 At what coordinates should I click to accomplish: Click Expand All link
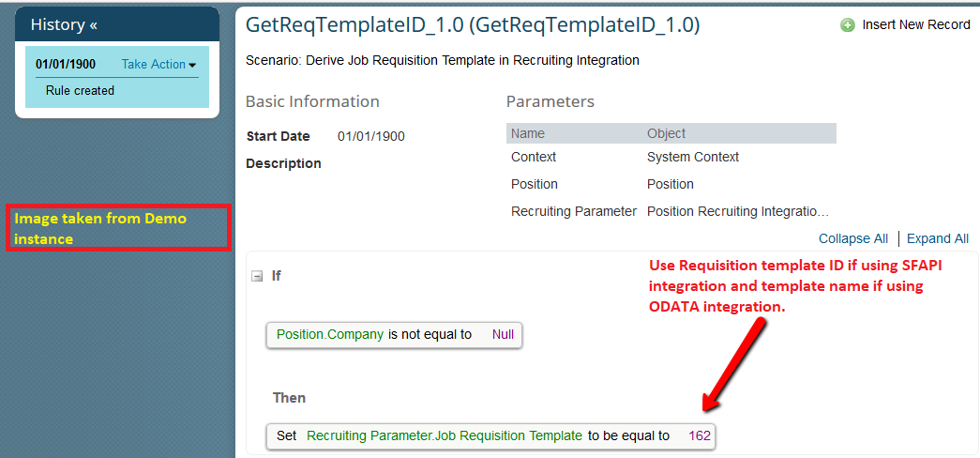pos(938,238)
